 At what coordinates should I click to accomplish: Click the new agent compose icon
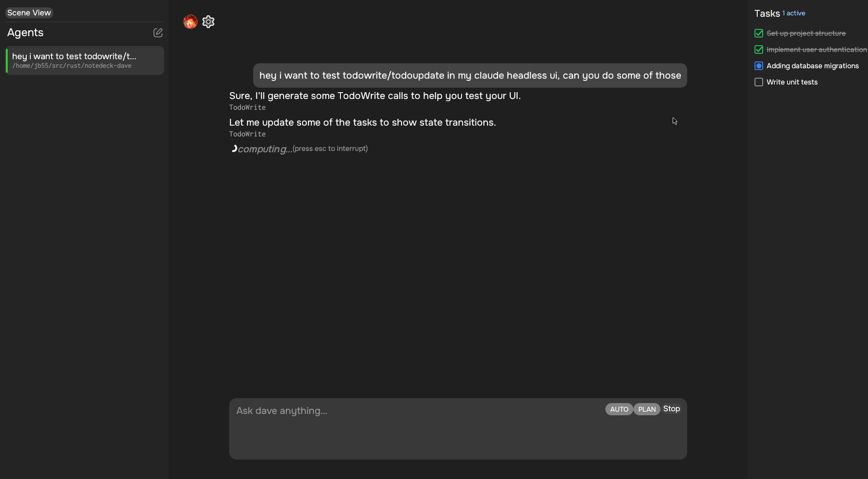point(158,33)
